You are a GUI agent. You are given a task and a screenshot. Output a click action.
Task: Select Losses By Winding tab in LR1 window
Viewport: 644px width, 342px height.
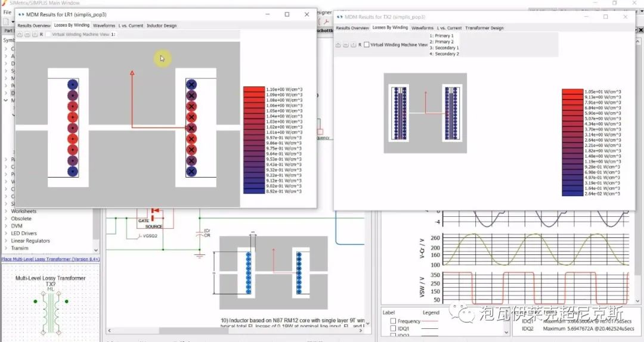pos(72,25)
